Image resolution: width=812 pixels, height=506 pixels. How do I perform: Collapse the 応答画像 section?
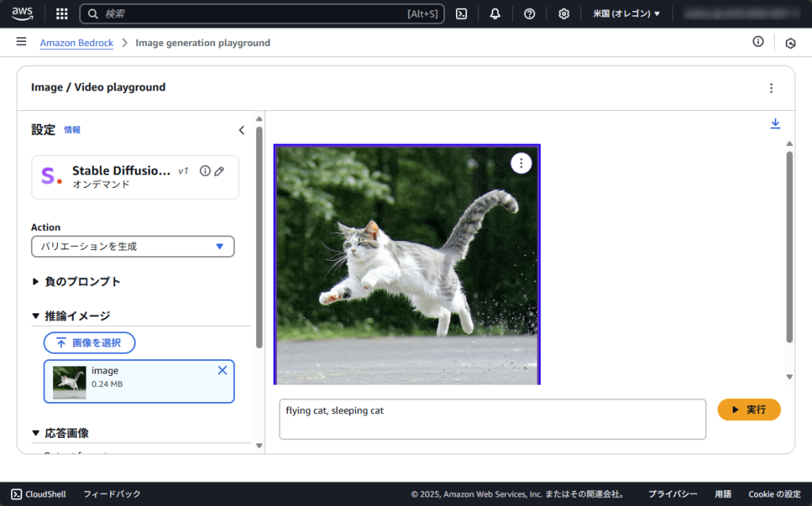[60, 433]
